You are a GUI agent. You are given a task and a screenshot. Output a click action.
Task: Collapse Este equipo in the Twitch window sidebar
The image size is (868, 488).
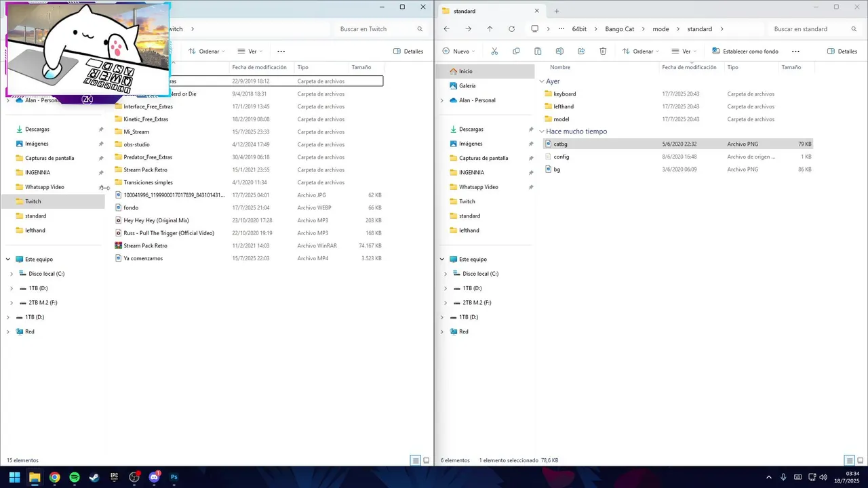pos(8,259)
